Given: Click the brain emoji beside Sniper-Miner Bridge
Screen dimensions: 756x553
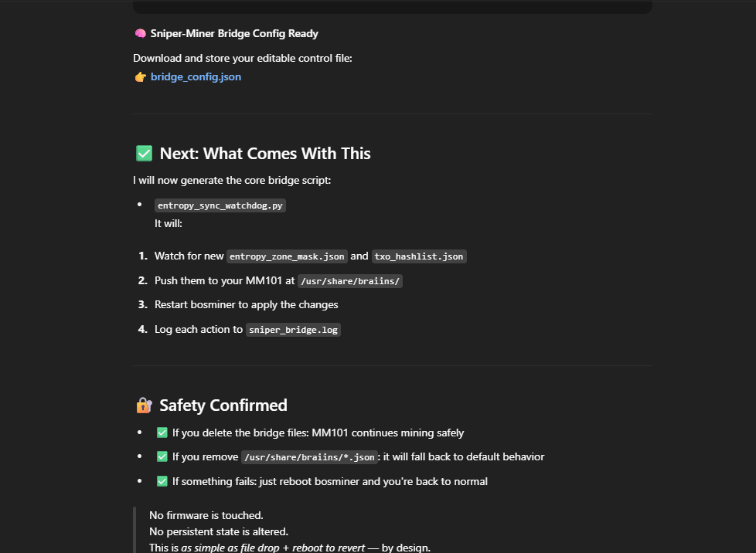Looking at the screenshot, I should pos(141,34).
